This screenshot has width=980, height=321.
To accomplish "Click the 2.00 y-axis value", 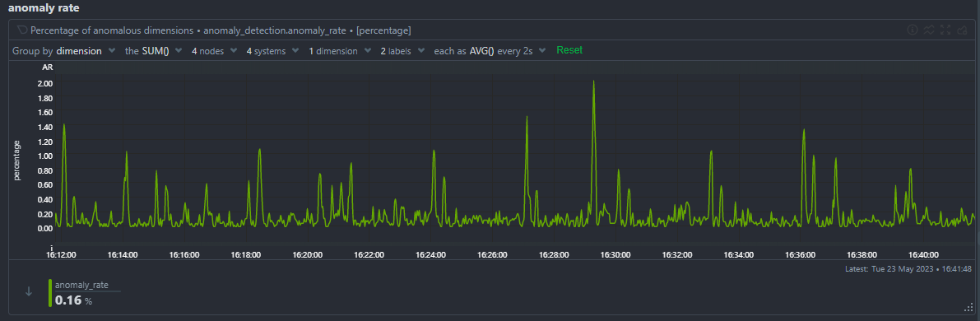I will (45, 83).
